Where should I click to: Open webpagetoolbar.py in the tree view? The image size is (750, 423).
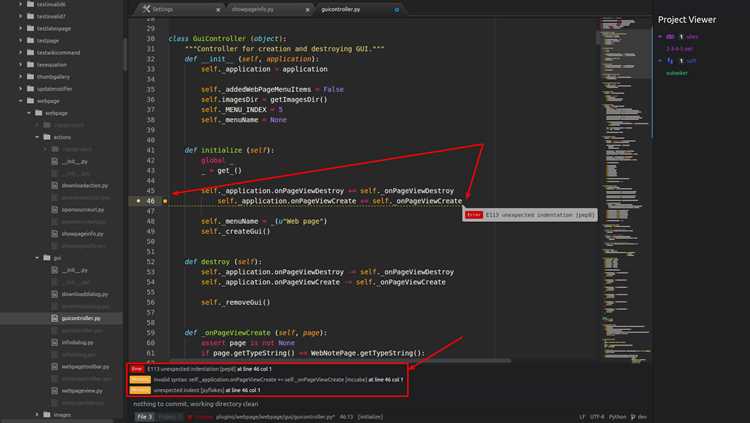pyautogui.click(x=85, y=367)
